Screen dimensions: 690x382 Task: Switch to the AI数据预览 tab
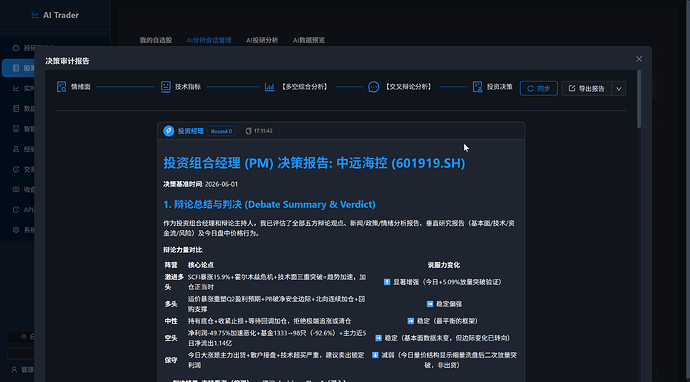tap(309, 40)
